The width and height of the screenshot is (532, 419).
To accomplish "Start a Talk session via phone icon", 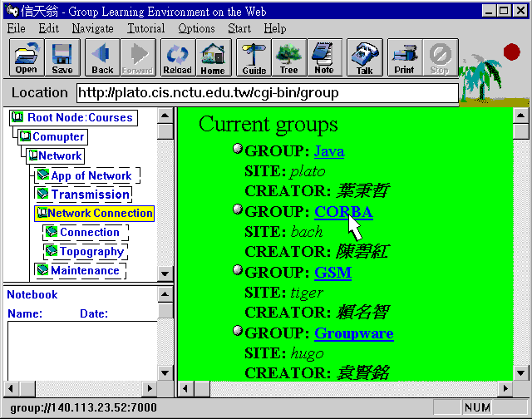I will tap(364, 58).
